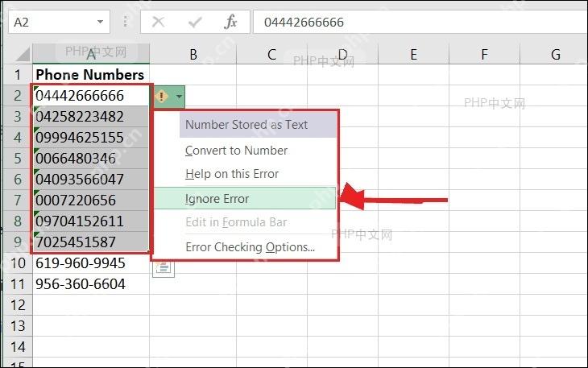Click cell containing 04258223482
The width and height of the screenshot is (588, 368).
click(91, 117)
